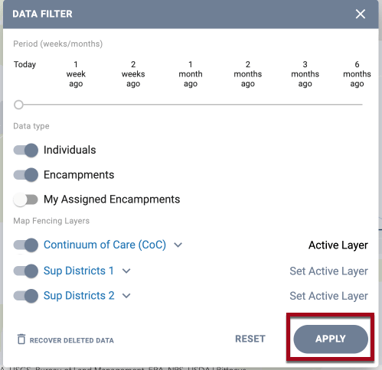The height and width of the screenshot is (370, 382).
Task: Select the 1 month ago period label
Action: tap(190, 74)
